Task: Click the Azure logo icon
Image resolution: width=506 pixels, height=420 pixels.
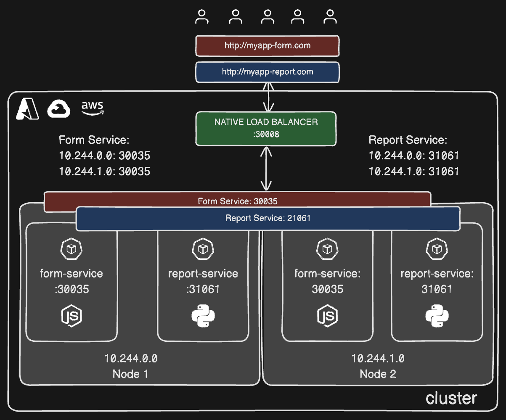Action: pyautogui.click(x=27, y=110)
